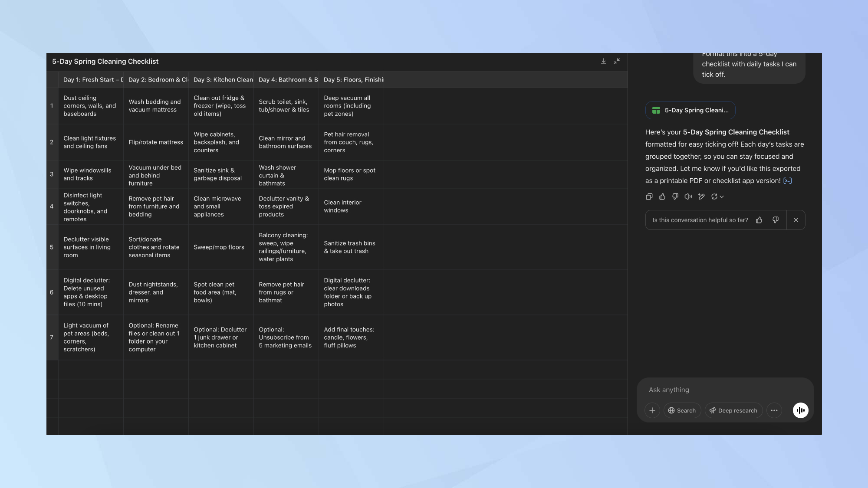Viewport: 868px width, 488px height.
Task: Play response with read aloud icon
Action: [x=688, y=197]
